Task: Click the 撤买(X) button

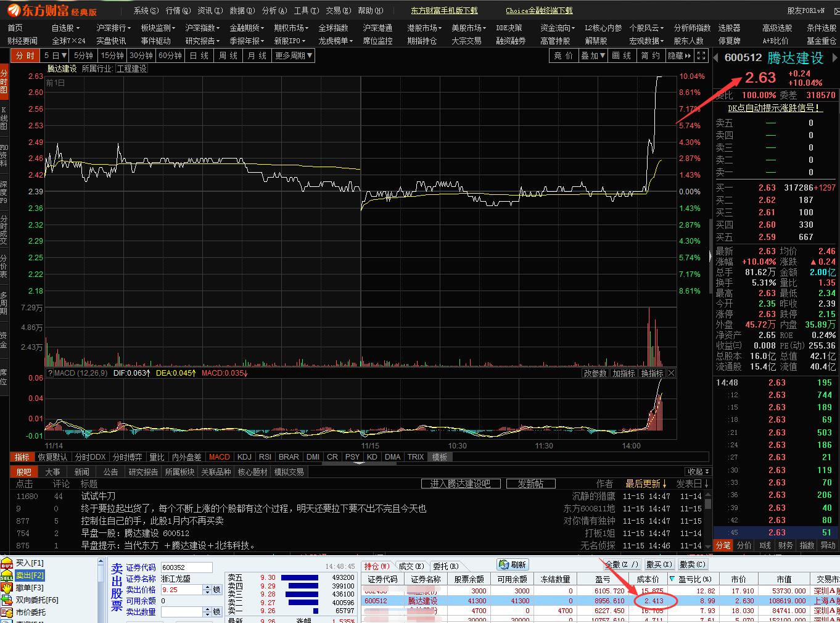Action: tap(659, 564)
